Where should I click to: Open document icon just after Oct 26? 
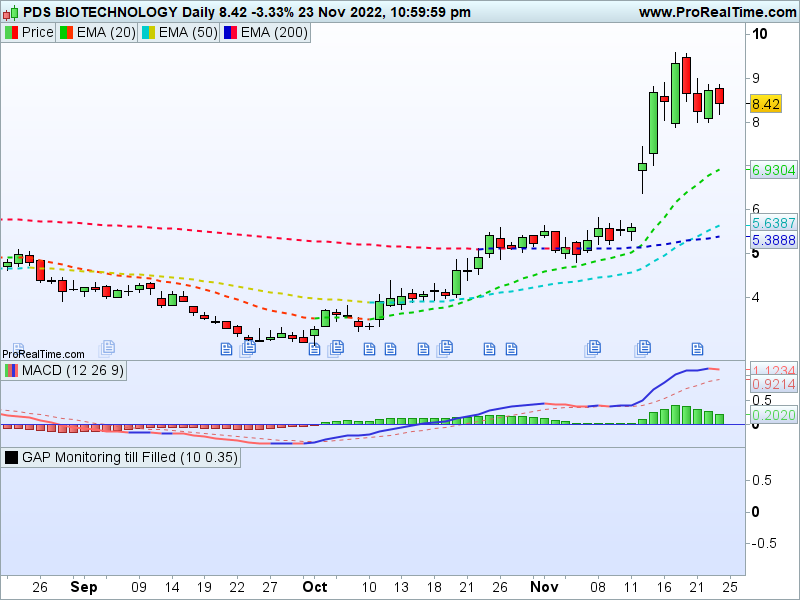coord(511,349)
